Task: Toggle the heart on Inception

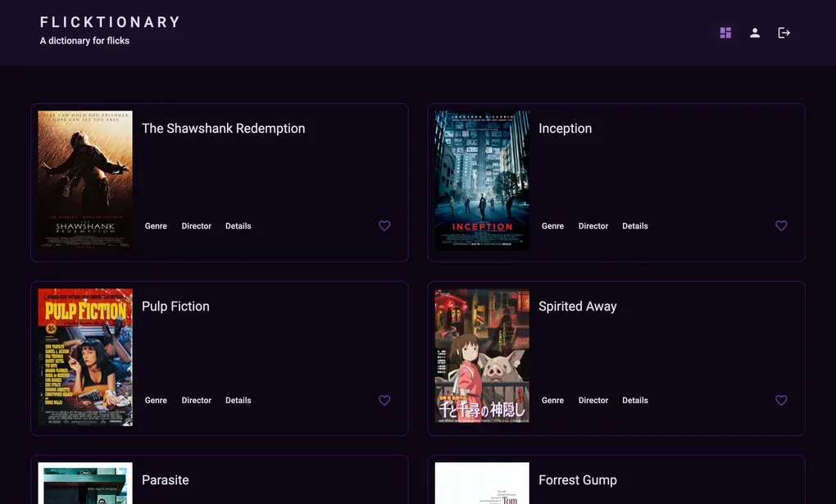Action: 781,225
